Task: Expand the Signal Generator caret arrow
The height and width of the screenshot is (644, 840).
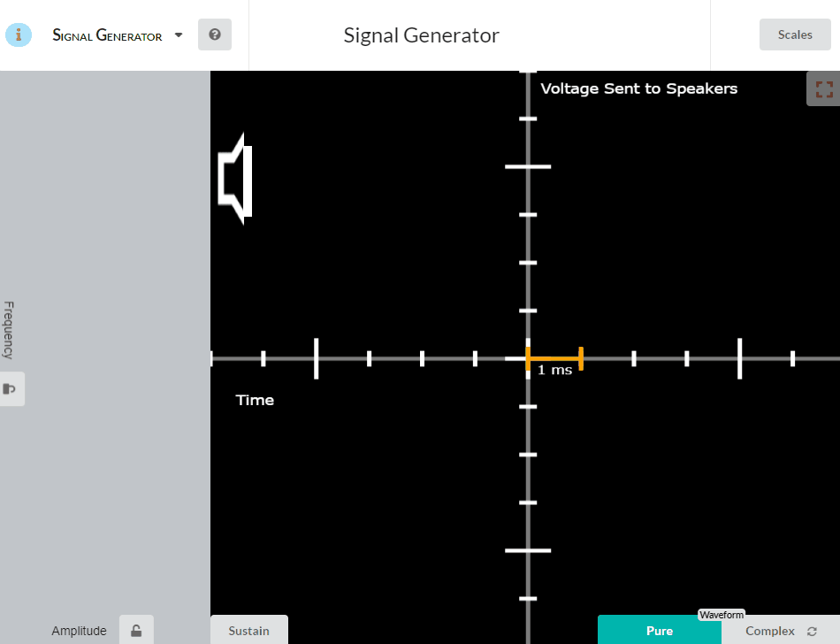Action: click(x=179, y=35)
